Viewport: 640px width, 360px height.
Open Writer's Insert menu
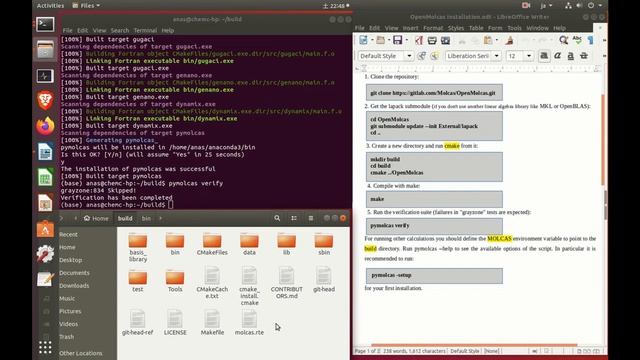pyautogui.click(x=410, y=28)
